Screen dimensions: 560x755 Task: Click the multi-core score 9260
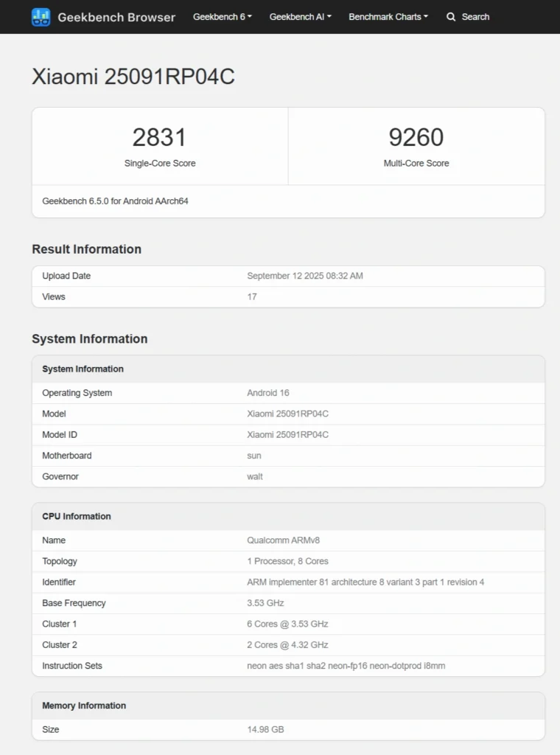click(x=416, y=137)
